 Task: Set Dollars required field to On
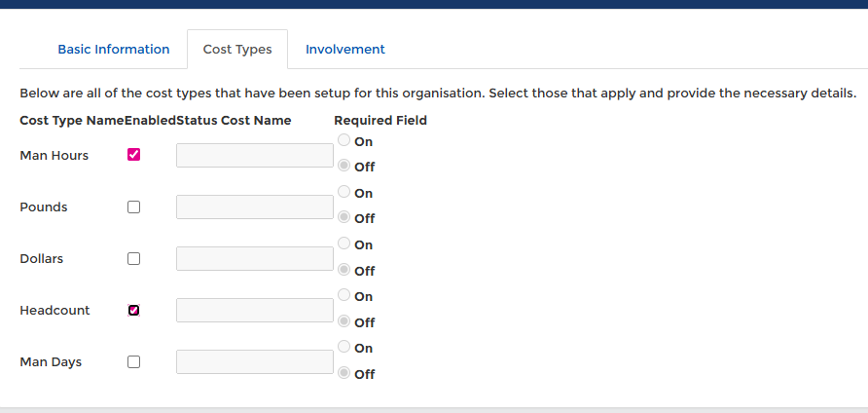[344, 244]
